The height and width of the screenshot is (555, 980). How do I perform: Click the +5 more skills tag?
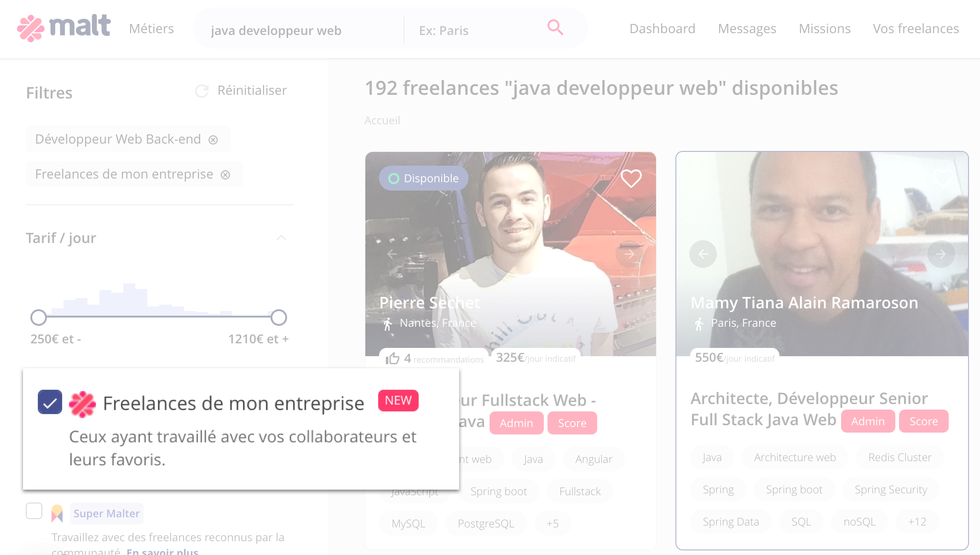pyautogui.click(x=553, y=523)
